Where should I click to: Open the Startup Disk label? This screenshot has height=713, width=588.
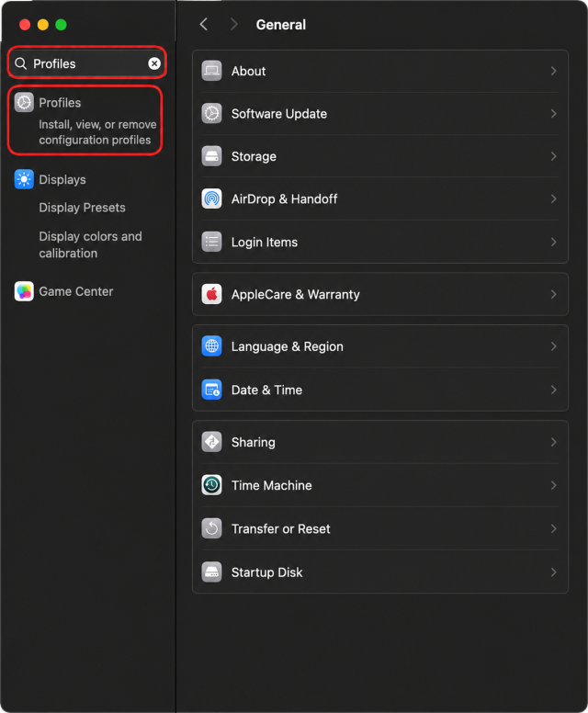[267, 572]
